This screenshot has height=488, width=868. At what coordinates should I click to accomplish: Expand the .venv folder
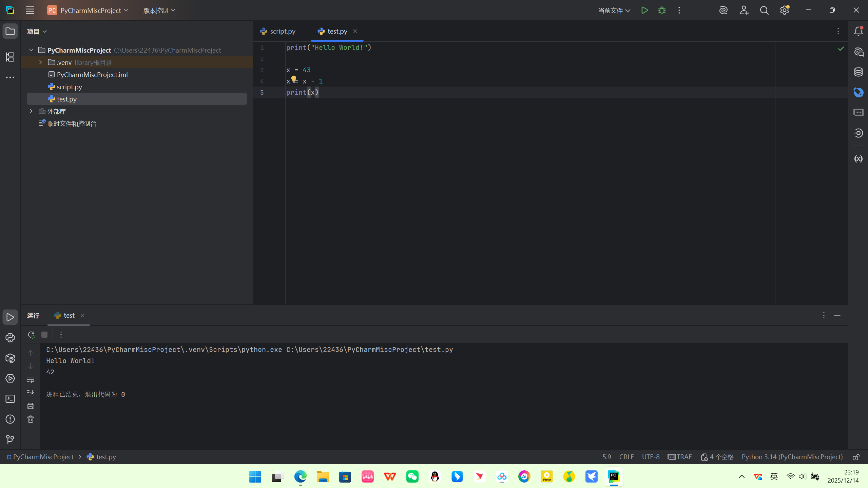41,62
